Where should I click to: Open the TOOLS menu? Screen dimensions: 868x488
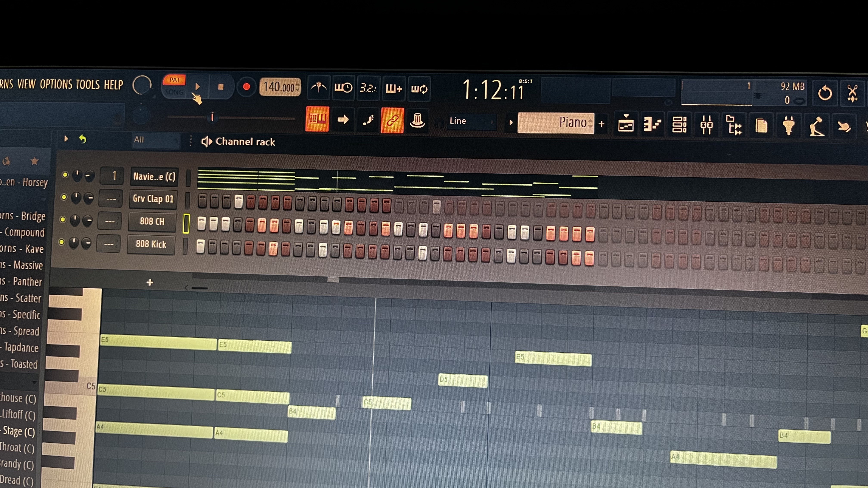point(88,85)
